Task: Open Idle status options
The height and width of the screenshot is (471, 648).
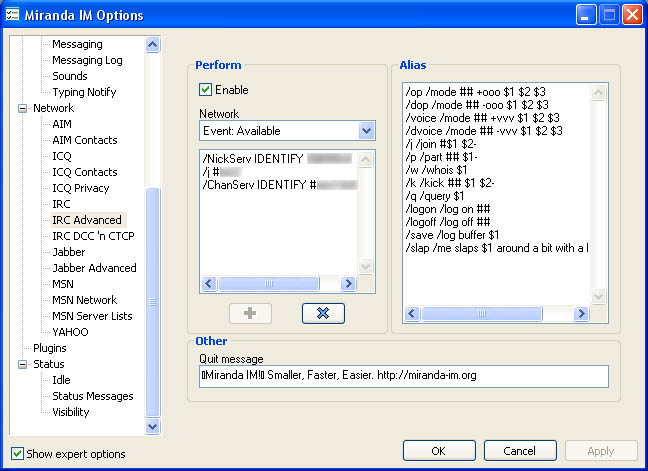Action: (61, 380)
